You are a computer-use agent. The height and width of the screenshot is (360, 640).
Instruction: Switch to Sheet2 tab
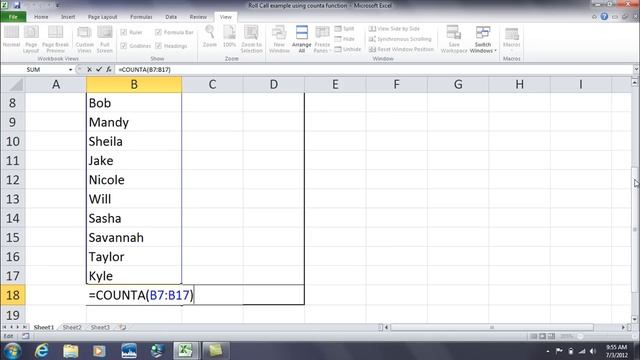coord(72,327)
